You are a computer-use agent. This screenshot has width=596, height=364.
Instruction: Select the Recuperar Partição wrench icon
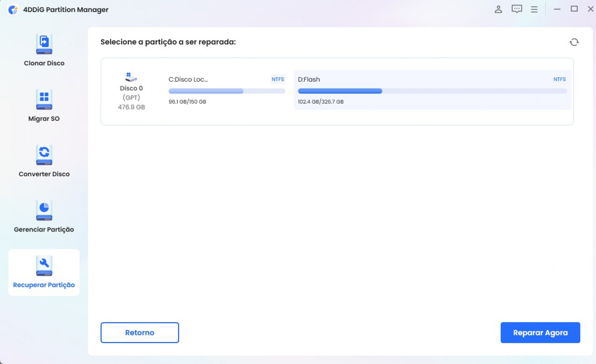pos(44,265)
